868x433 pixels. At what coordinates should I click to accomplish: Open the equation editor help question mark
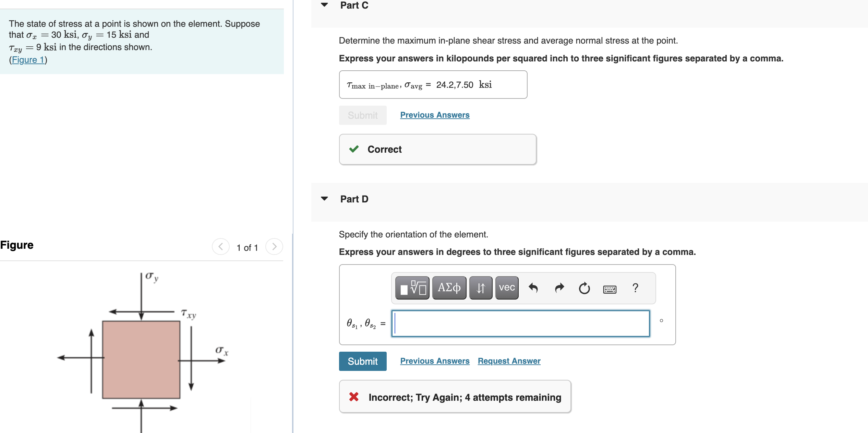[636, 288]
